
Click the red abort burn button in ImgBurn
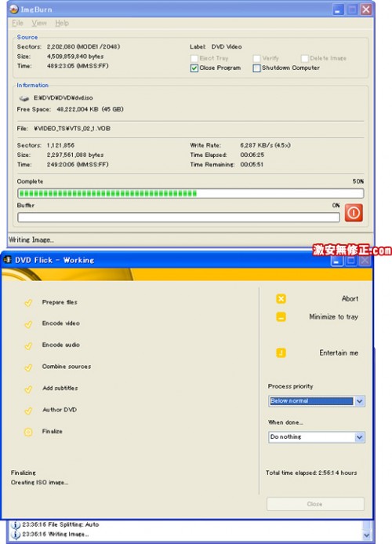coord(354,212)
